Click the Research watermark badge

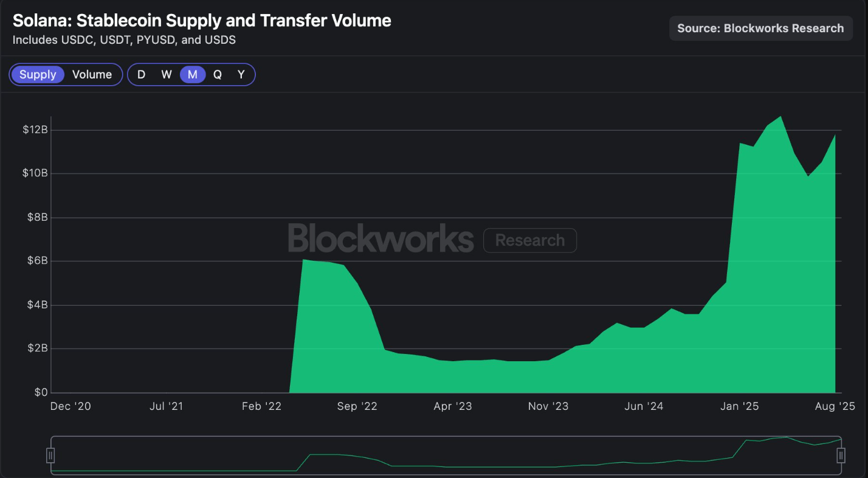529,240
